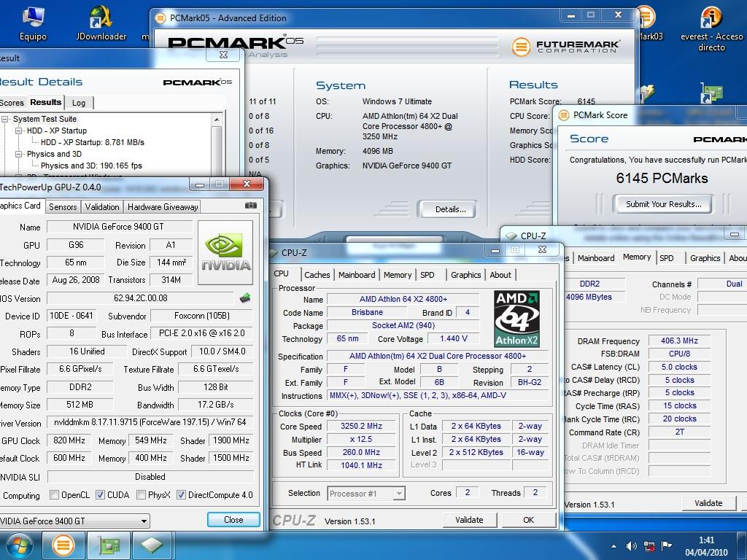Viewport: 747px width, 560px height.
Task: Click BIOS version 62.94.2C.00.08 field
Action: click(141, 298)
